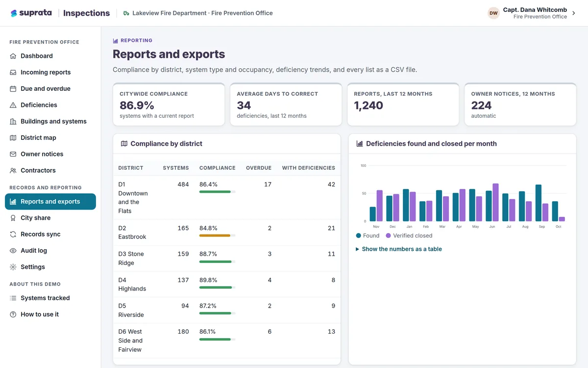Click the COMPLIANCE column header
The width and height of the screenshot is (588, 368).
point(218,168)
